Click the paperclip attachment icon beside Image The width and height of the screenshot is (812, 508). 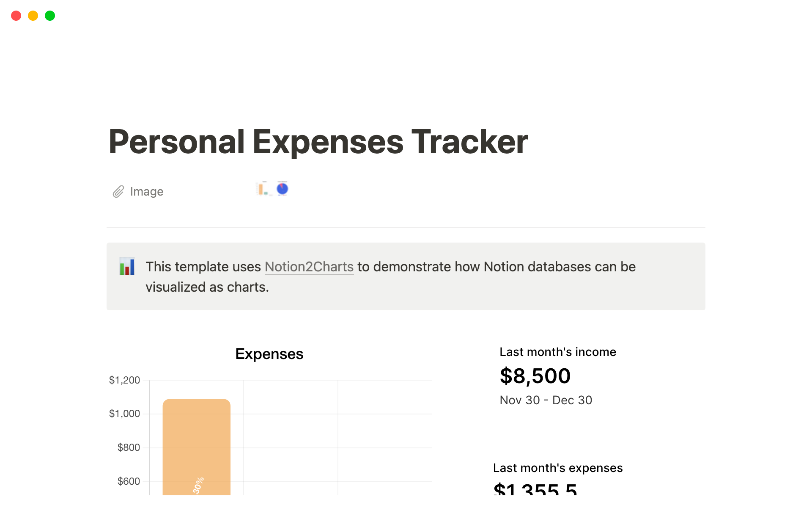(x=118, y=191)
